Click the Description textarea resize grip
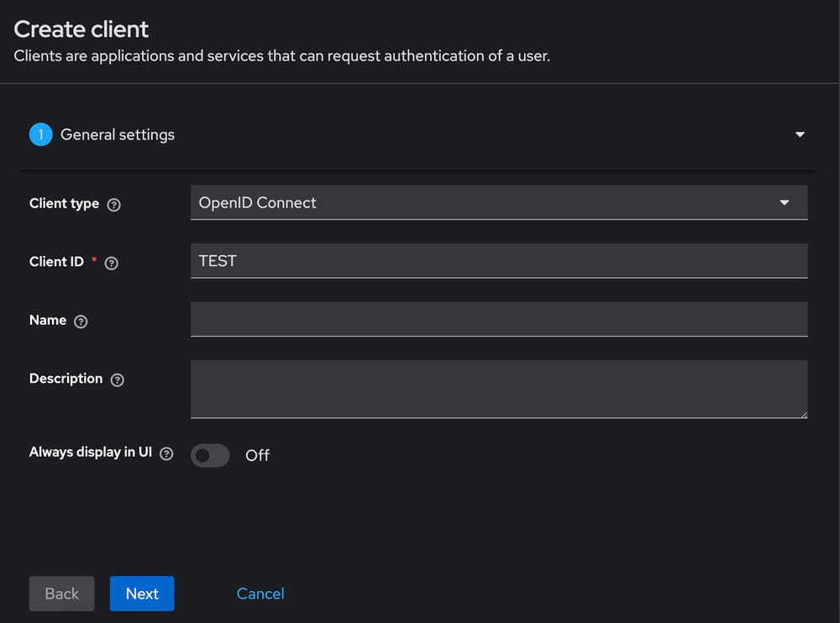 (804, 415)
